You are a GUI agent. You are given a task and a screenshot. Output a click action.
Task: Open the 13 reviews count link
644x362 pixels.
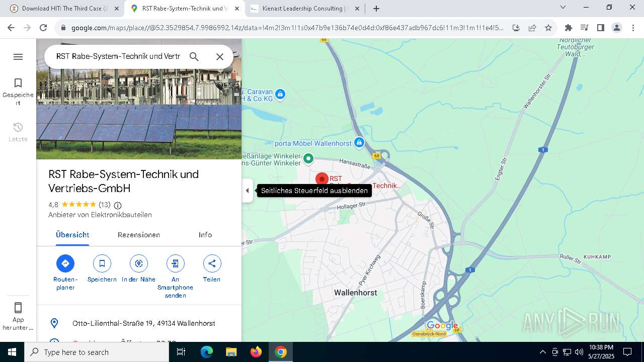(105, 205)
